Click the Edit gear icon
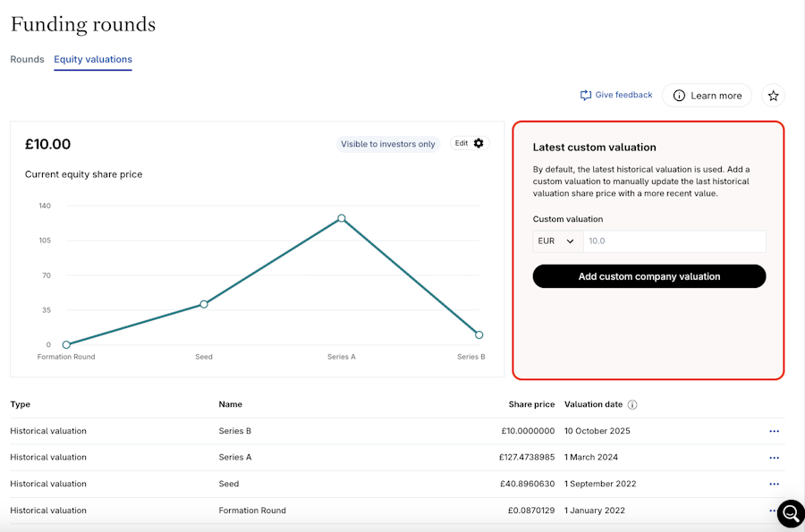Viewport: 805px width, 532px height. click(479, 143)
